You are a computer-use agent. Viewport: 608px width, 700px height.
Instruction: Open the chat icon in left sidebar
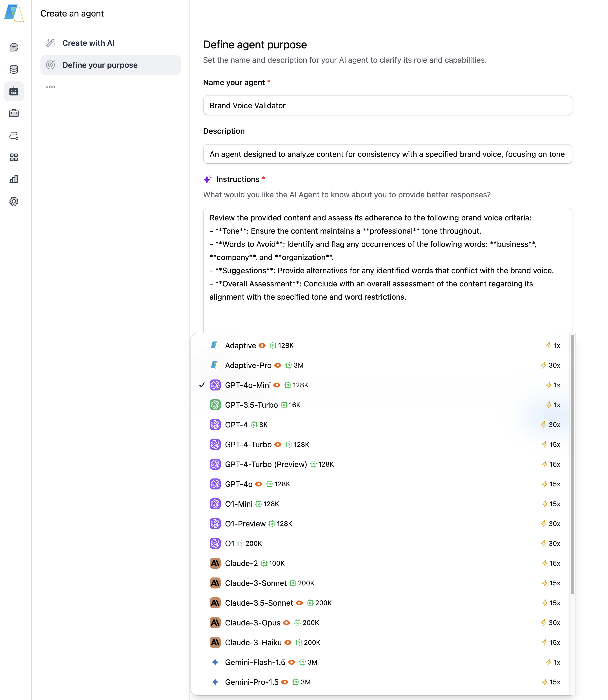[x=14, y=47]
